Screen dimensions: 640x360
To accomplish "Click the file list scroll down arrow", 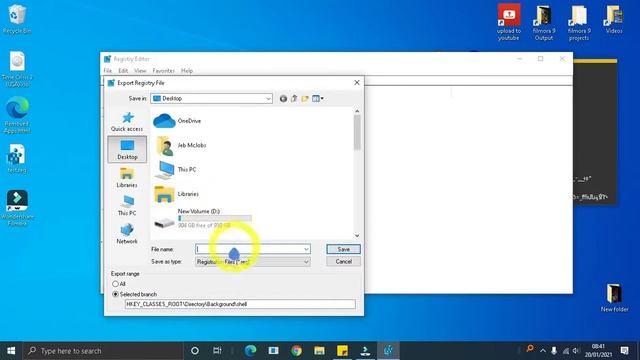I will point(357,236).
